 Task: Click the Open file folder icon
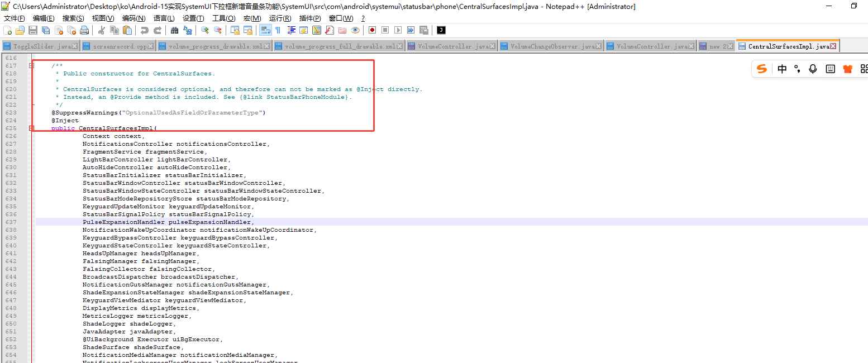(x=20, y=30)
